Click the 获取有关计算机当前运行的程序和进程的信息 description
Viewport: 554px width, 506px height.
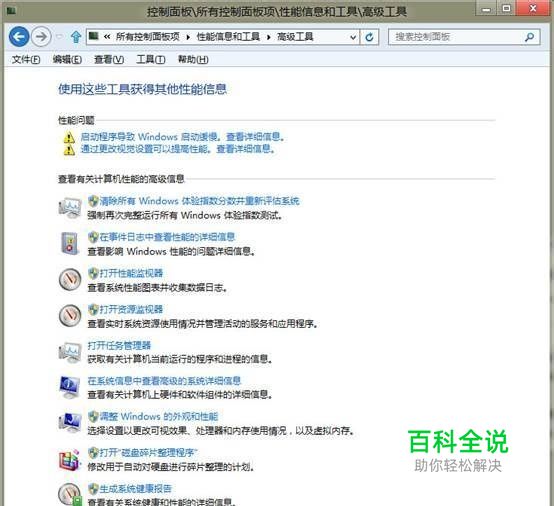(180, 359)
